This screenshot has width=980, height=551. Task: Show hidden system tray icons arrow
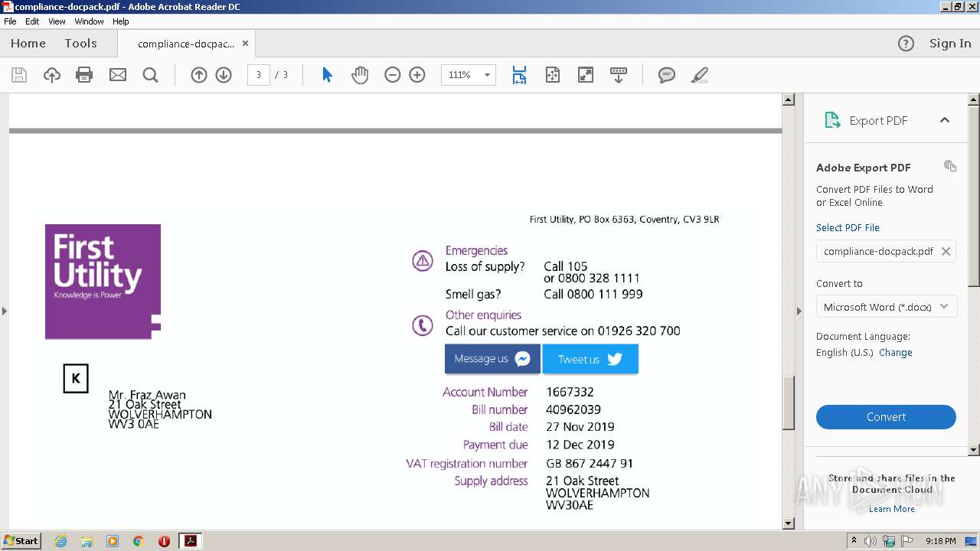coord(854,540)
